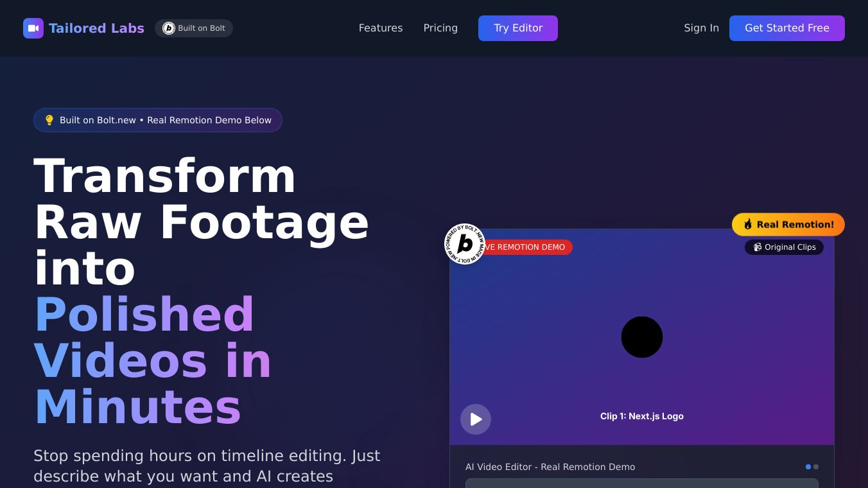The width and height of the screenshot is (868, 488).
Task: Click the video camera logo icon
Action: pyautogui.click(x=33, y=28)
